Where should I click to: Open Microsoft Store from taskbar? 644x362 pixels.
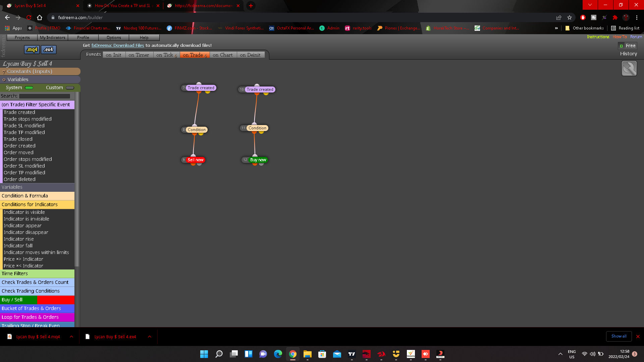click(322, 354)
